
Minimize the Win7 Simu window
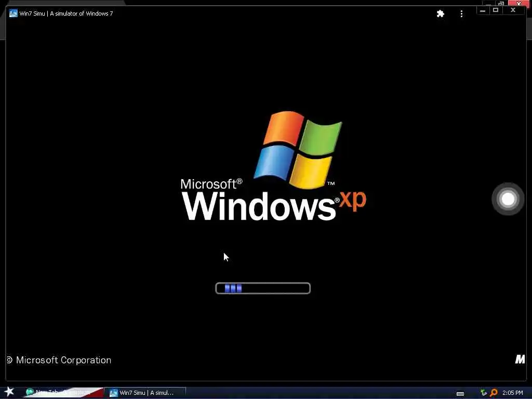point(483,10)
